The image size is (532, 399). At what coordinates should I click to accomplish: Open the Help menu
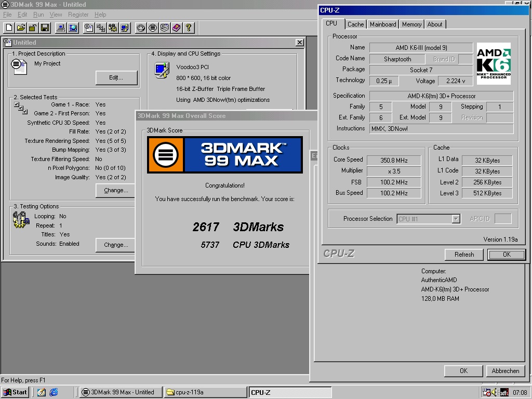point(100,15)
